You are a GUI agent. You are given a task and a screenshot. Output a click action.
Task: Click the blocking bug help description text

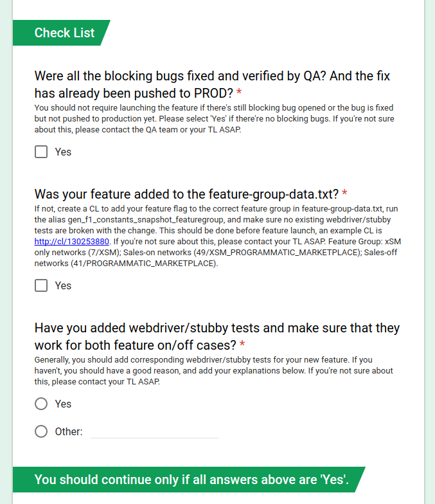click(215, 118)
